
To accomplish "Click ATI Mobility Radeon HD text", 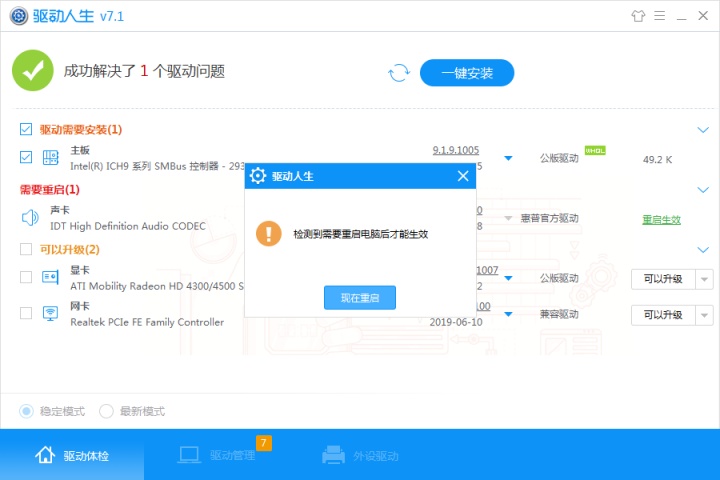I will 157,286.
